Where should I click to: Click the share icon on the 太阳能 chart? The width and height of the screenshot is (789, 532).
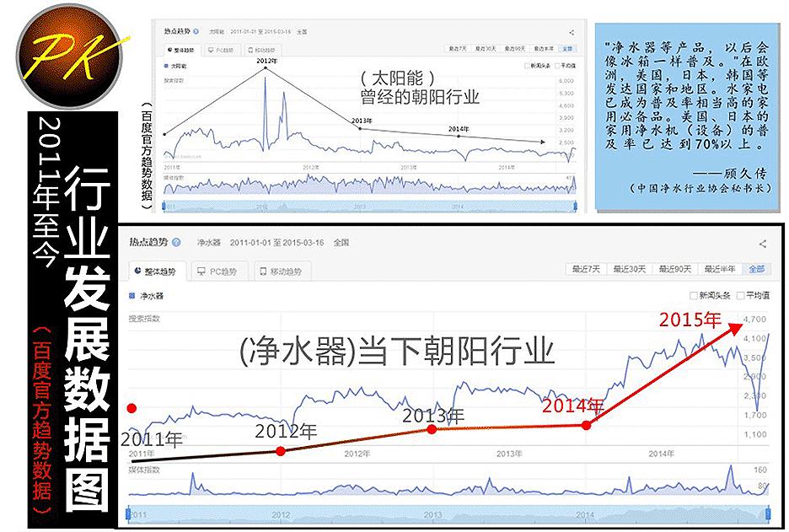[x=572, y=32]
